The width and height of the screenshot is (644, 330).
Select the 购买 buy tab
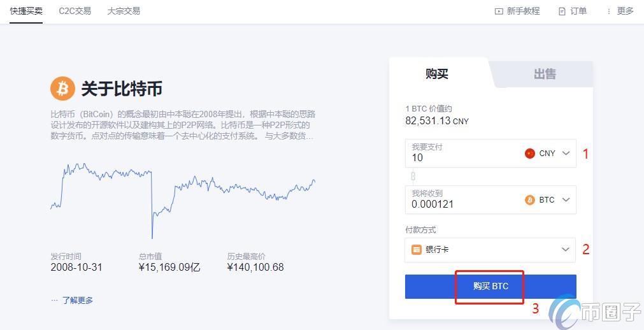pyautogui.click(x=437, y=74)
